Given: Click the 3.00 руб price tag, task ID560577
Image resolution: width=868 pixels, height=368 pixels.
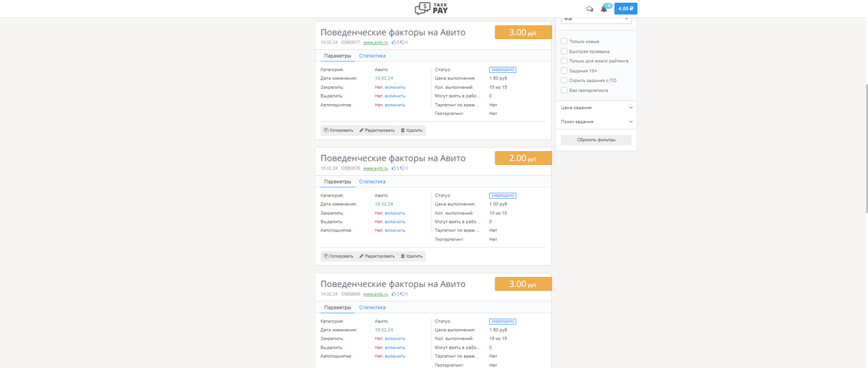Looking at the screenshot, I should pos(523,33).
